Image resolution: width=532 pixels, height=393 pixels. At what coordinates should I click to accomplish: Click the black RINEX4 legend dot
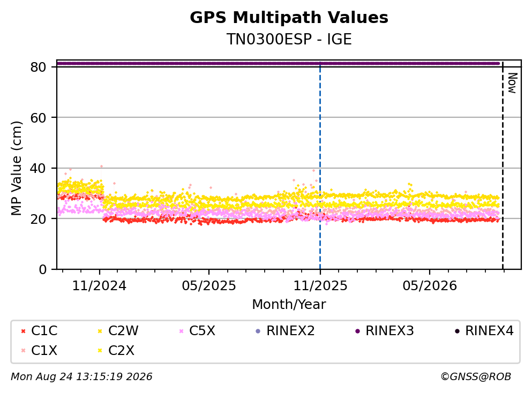tap(457, 331)
